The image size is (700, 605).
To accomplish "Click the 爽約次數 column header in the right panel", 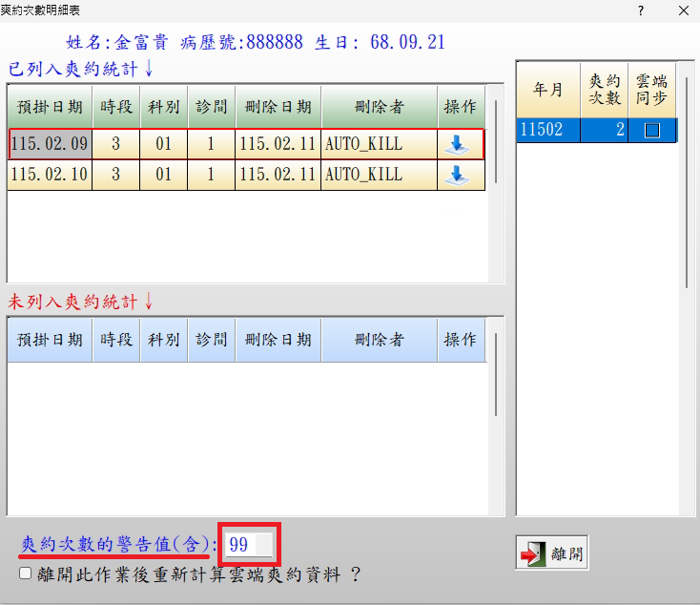I will coord(604,90).
